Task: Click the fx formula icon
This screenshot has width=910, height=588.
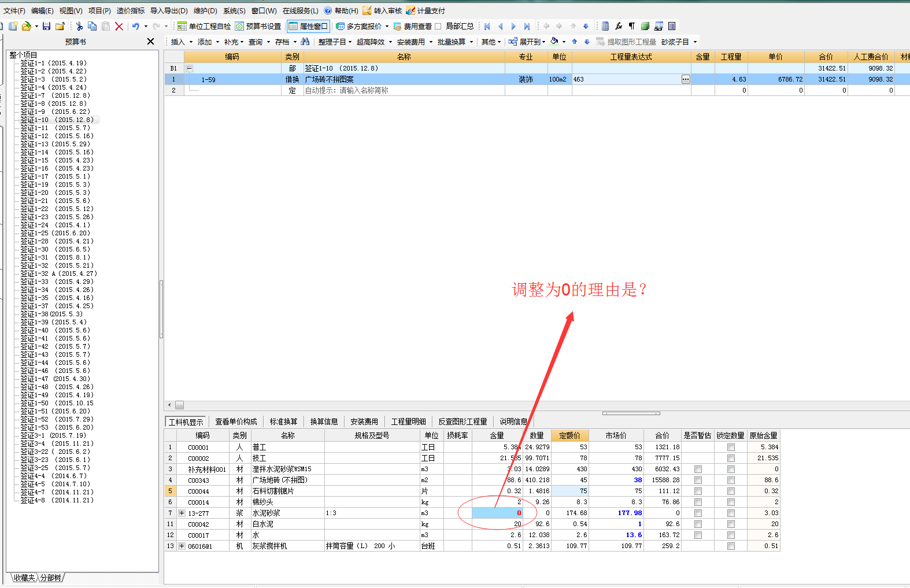Action: tap(619, 26)
